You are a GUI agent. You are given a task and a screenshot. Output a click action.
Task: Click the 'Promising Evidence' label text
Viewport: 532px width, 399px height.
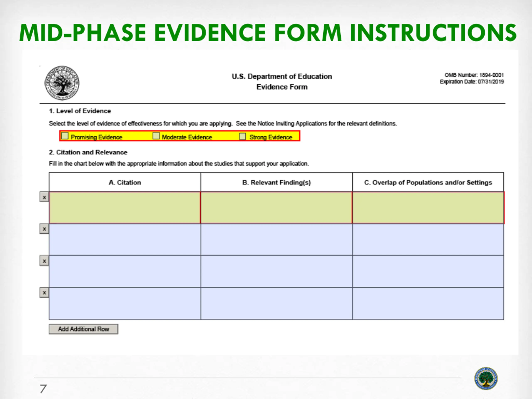coord(96,137)
